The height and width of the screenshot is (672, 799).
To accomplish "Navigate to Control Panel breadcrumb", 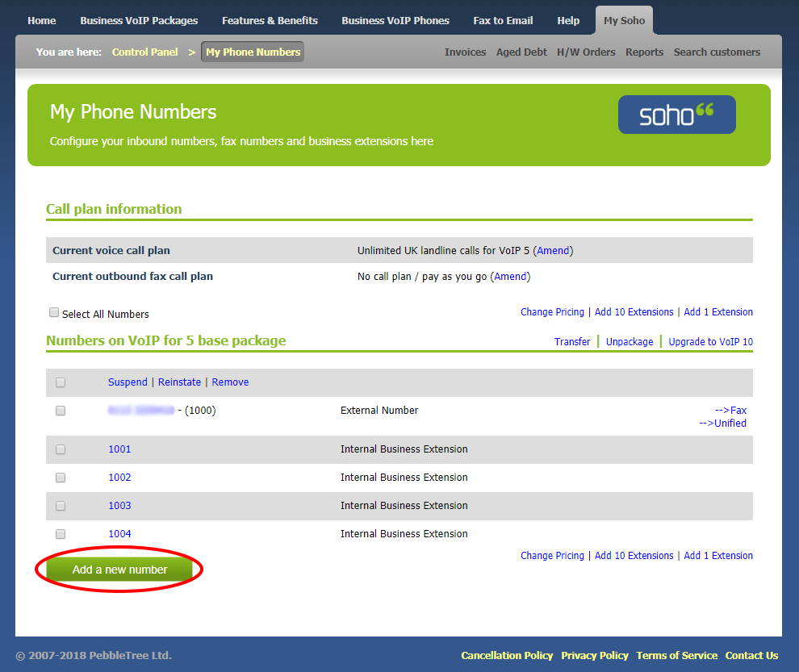I will (145, 52).
